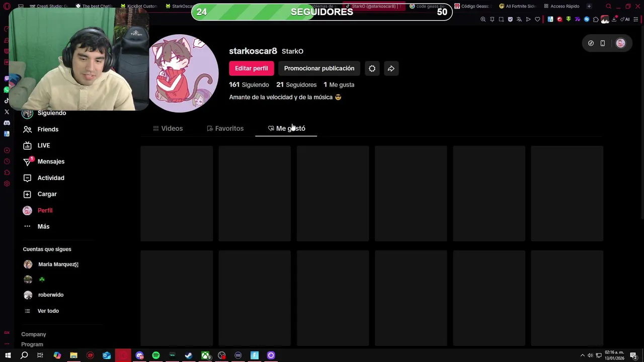Click Ver todo to expand accounts

[42, 311]
